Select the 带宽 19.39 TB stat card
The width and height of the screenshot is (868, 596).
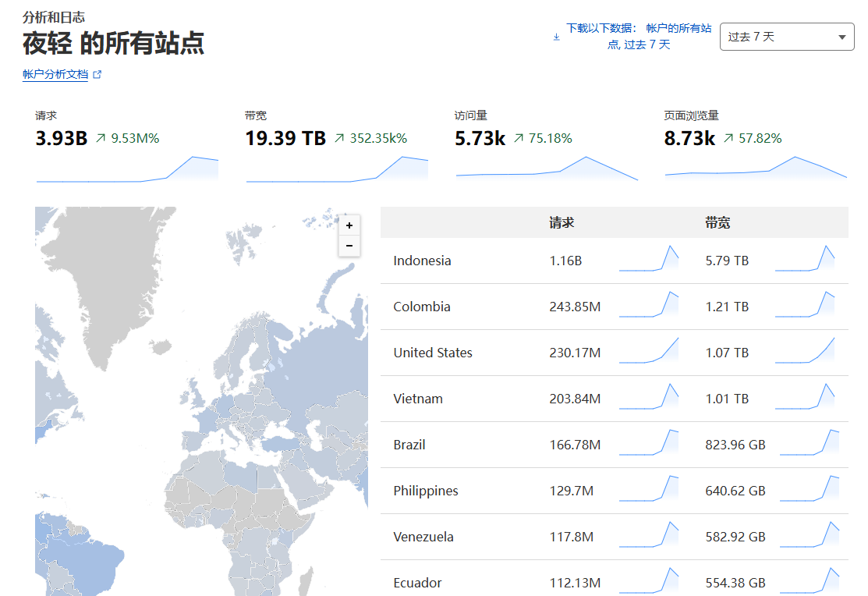pyautogui.click(x=336, y=146)
